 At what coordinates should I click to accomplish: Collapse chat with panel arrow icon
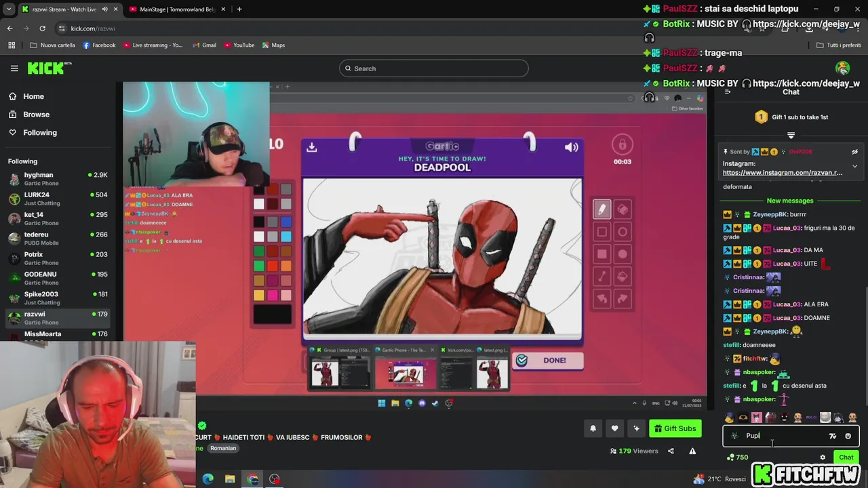tap(728, 92)
